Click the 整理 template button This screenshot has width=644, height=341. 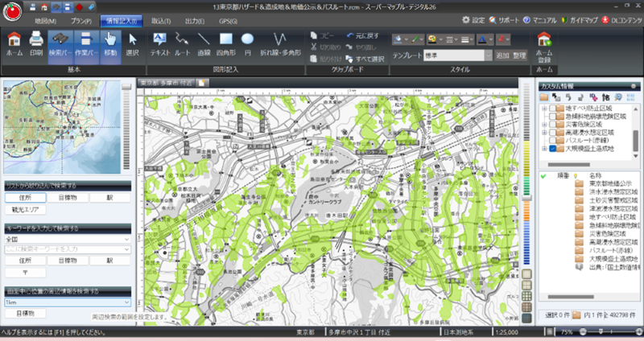(519, 55)
